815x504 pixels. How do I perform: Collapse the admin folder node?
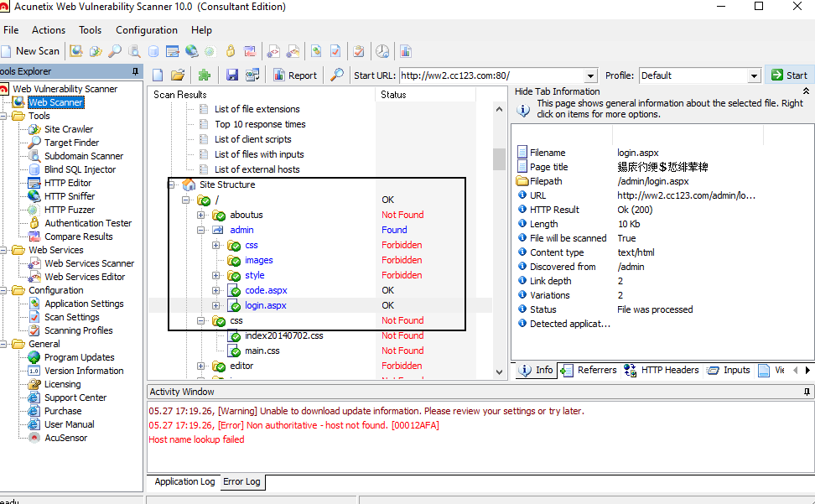click(x=200, y=230)
